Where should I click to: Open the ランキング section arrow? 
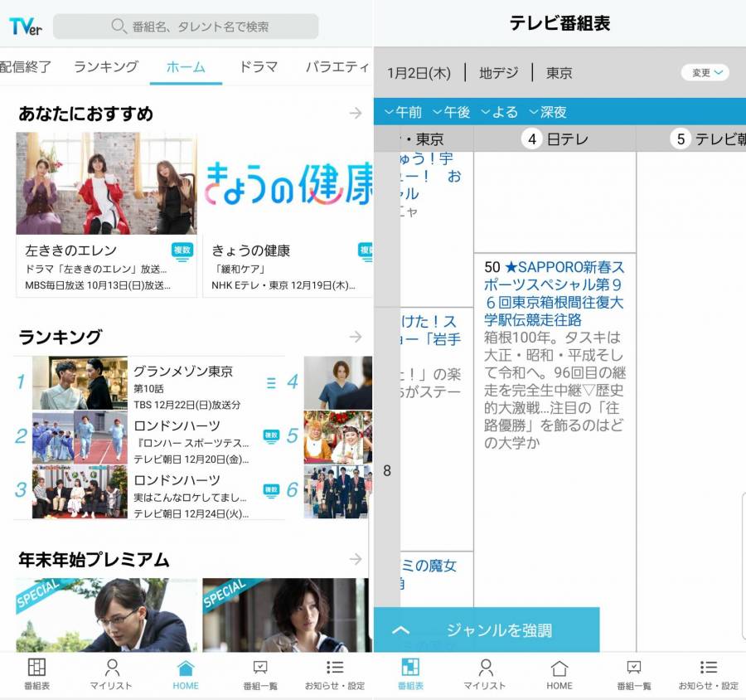pos(356,337)
